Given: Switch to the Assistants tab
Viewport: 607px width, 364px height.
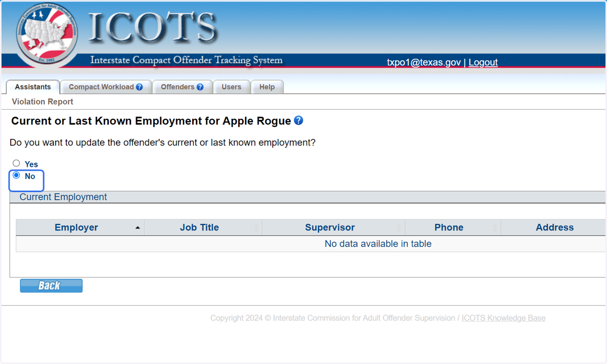Looking at the screenshot, I should tap(33, 87).
